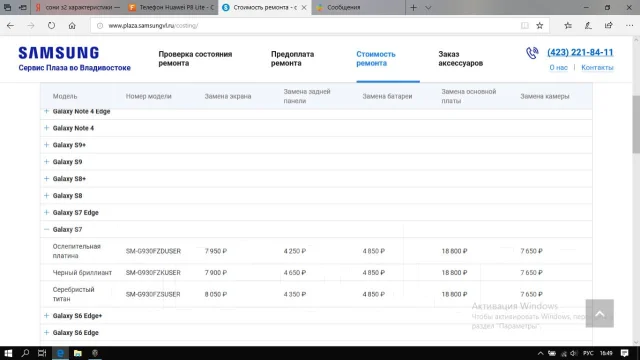
Task: Switch to the Сообщения tab
Action: (x=358, y=7)
